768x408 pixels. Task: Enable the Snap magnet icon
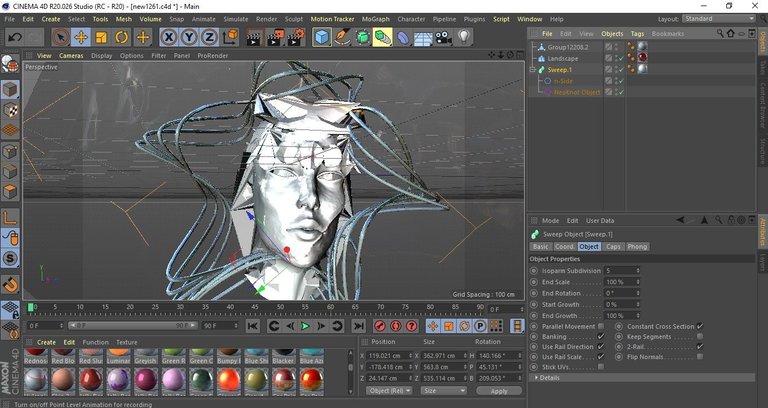coord(10,284)
